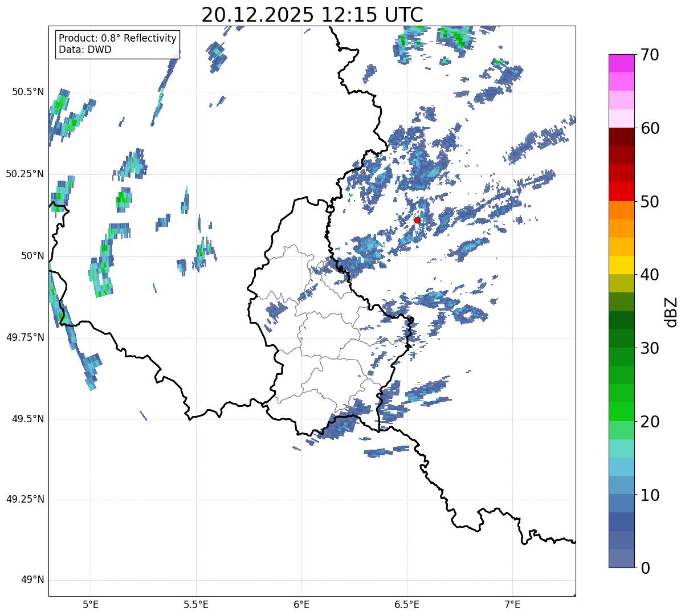Click the latitude label 49.75°N

pyautogui.click(x=25, y=337)
